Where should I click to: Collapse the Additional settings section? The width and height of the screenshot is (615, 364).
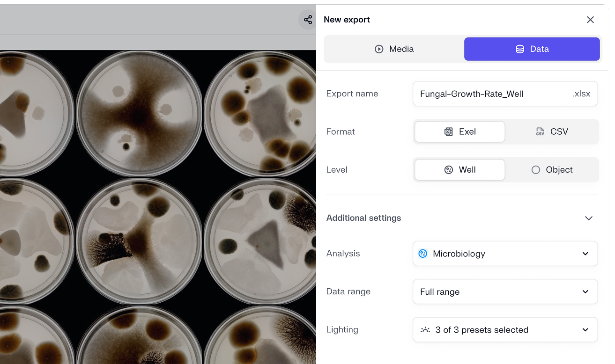(x=589, y=218)
